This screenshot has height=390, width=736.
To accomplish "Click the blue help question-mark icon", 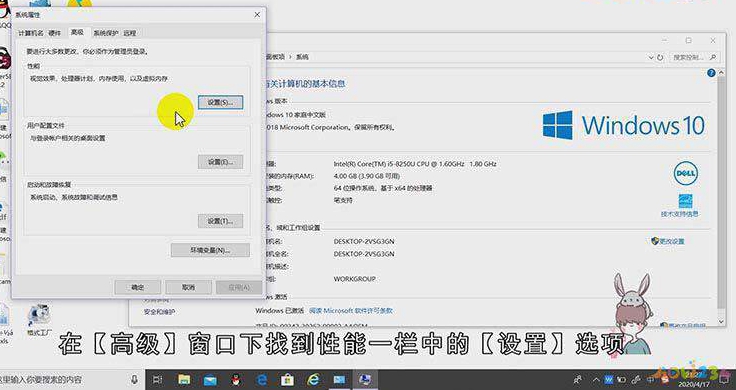I will coord(711,73).
